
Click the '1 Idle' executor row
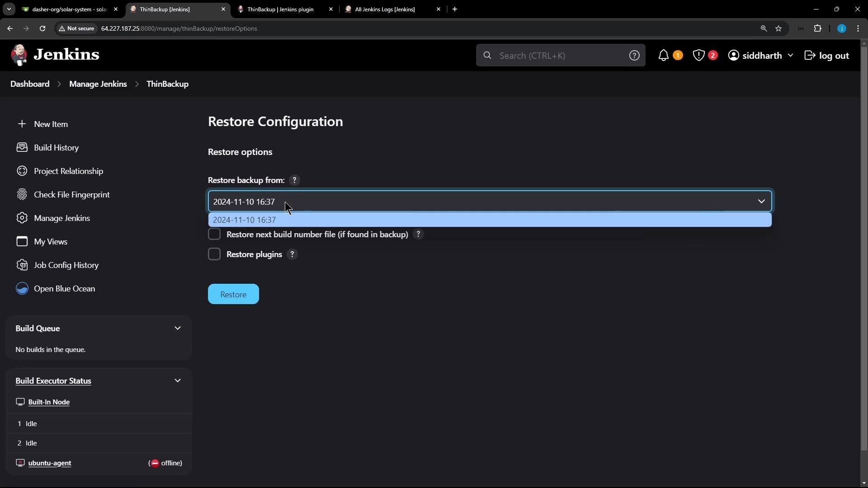(99, 423)
